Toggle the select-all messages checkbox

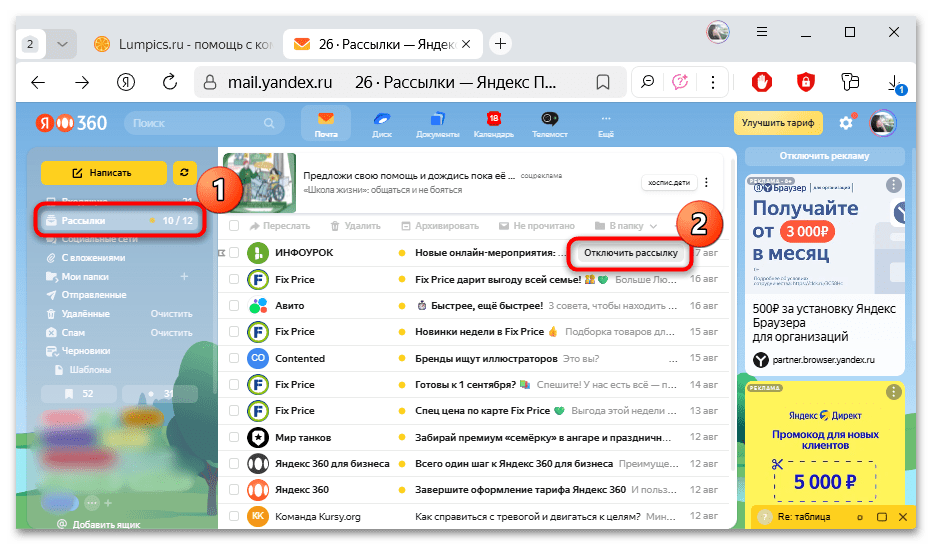tap(234, 226)
